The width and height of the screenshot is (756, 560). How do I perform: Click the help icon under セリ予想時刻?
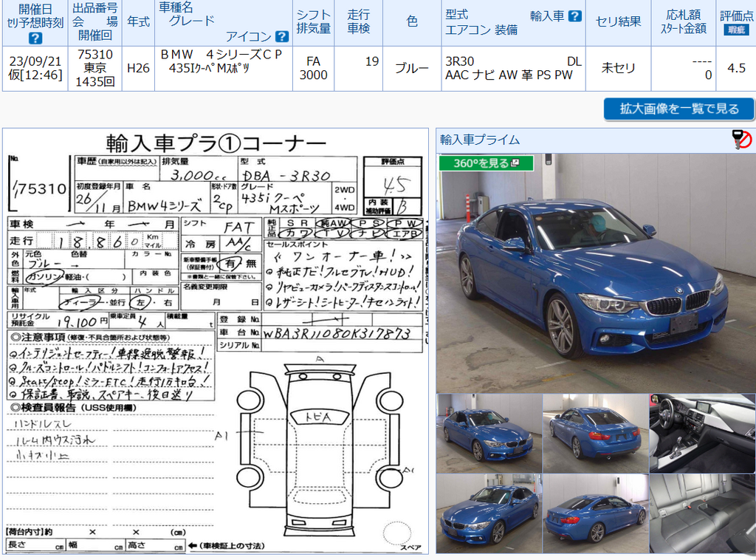click(x=35, y=38)
